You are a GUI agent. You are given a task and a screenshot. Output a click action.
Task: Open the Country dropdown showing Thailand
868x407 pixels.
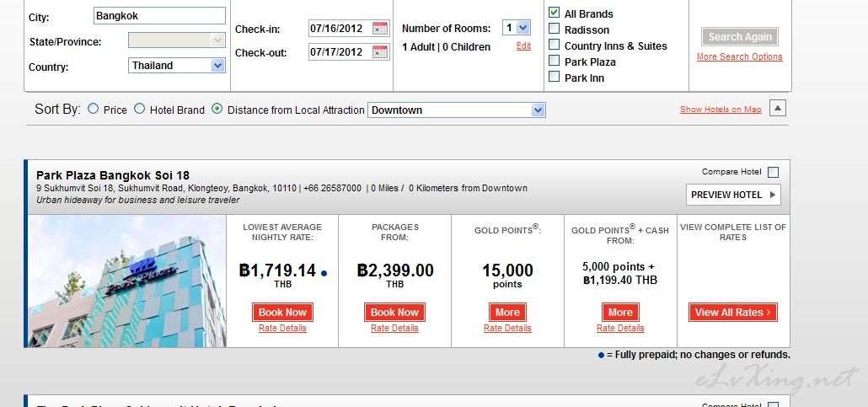[x=177, y=66]
